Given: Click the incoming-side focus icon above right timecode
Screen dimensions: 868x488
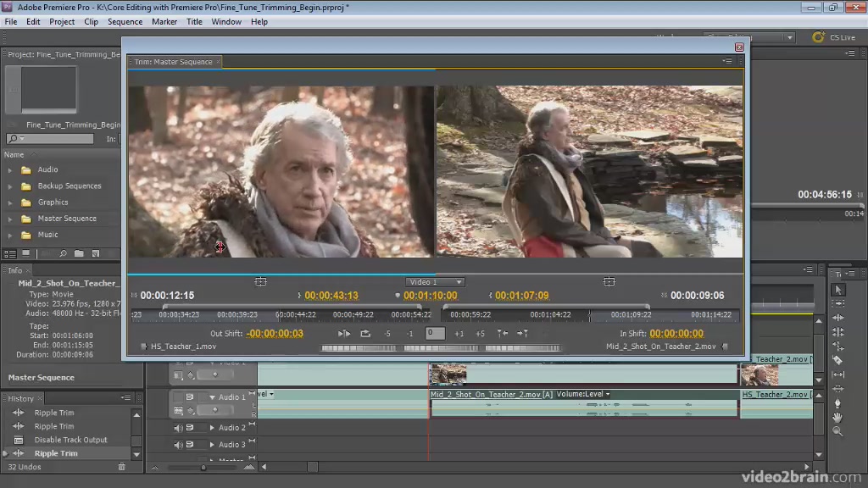Looking at the screenshot, I should (x=609, y=281).
